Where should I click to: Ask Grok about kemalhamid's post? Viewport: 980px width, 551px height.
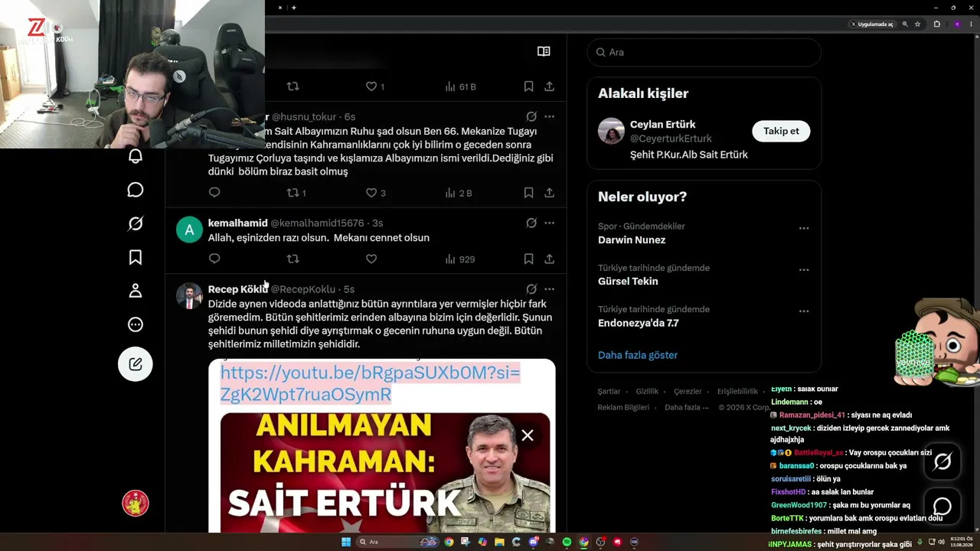tap(531, 223)
